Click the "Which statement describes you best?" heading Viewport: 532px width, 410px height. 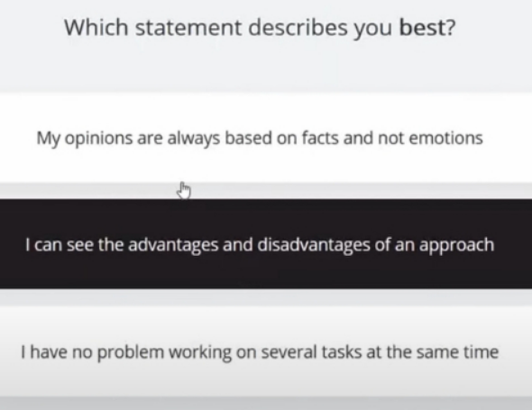click(x=260, y=28)
